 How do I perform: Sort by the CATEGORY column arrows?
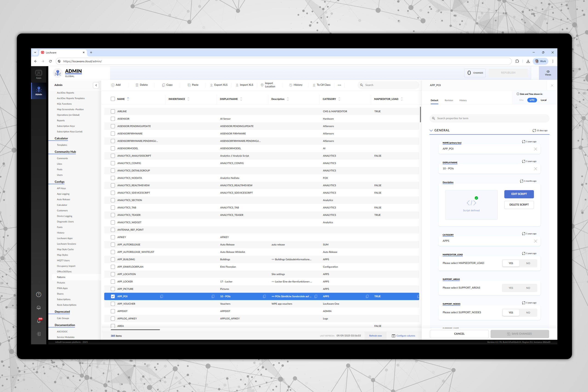[339, 99]
